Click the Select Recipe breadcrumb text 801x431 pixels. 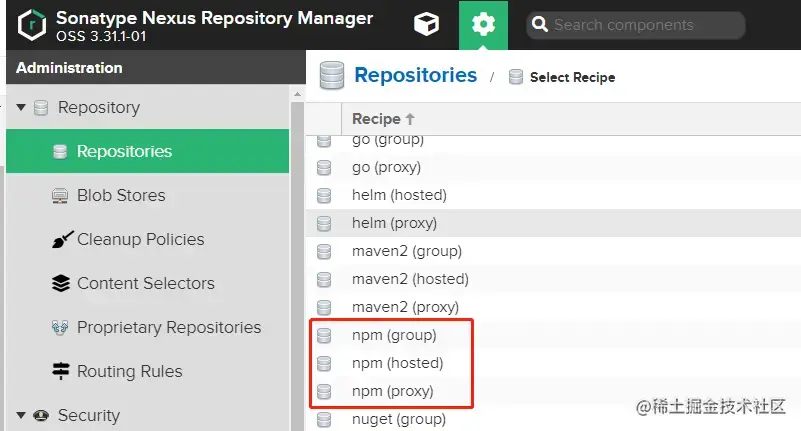pos(573,78)
